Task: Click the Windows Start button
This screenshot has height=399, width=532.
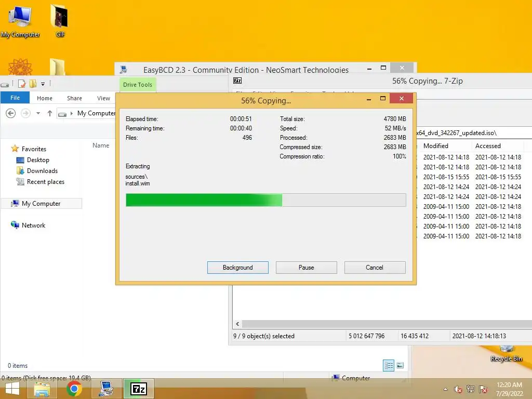Action: click(12, 389)
